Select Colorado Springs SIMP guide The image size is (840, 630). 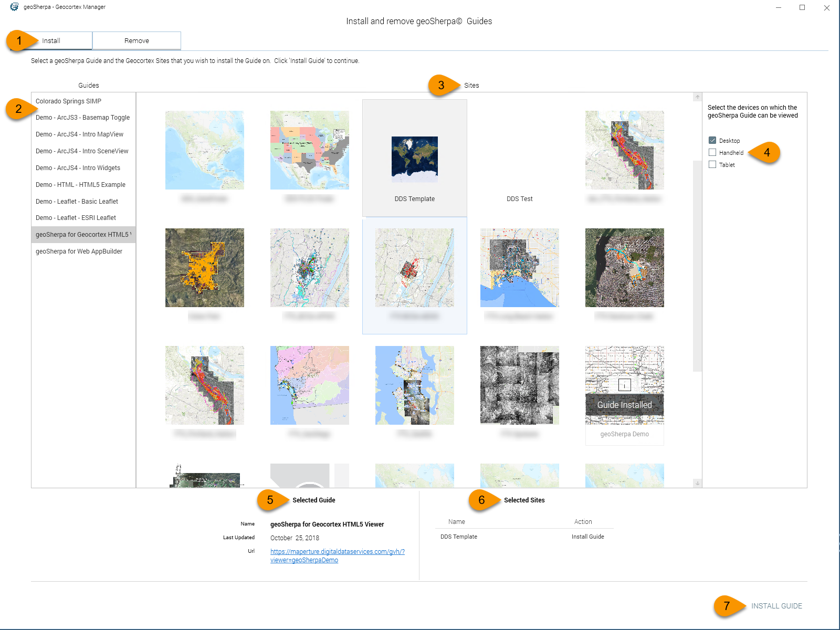[83, 101]
